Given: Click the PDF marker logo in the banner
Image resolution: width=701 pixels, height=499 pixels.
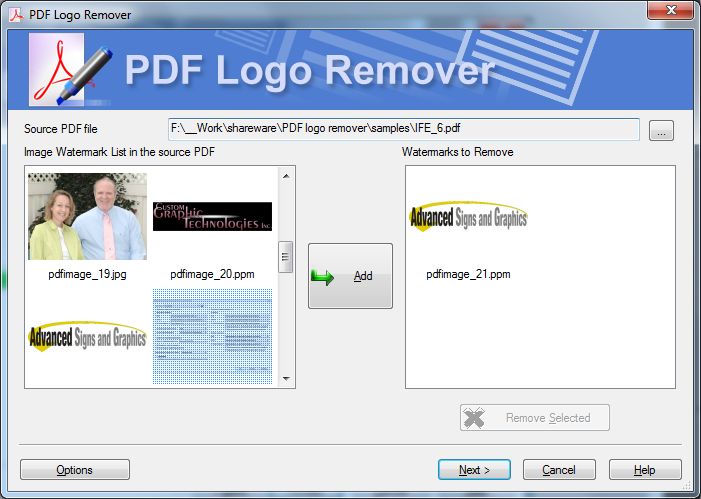Looking at the screenshot, I should point(71,70).
